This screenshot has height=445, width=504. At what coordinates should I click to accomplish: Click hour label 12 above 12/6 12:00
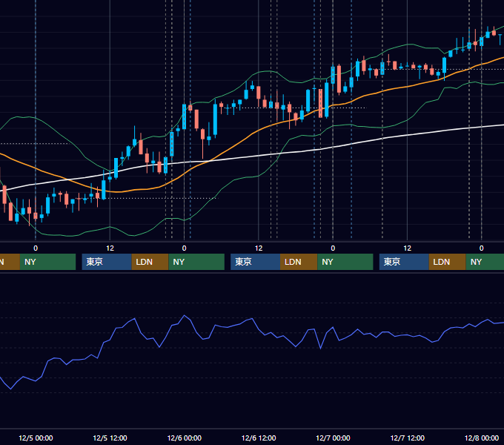click(259, 248)
